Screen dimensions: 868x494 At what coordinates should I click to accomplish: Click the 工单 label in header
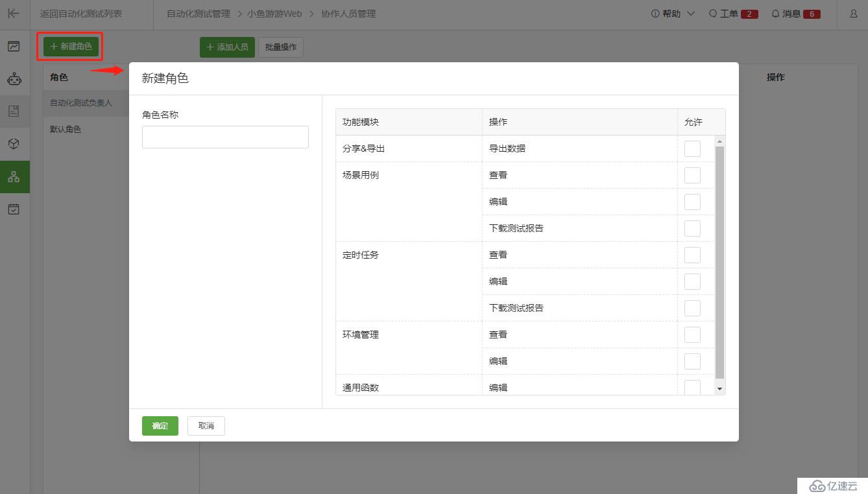[x=729, y=14]
